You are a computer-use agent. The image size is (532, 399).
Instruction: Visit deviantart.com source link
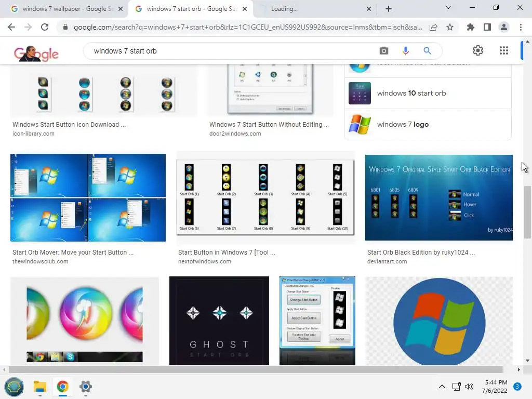tap(387, 262)
